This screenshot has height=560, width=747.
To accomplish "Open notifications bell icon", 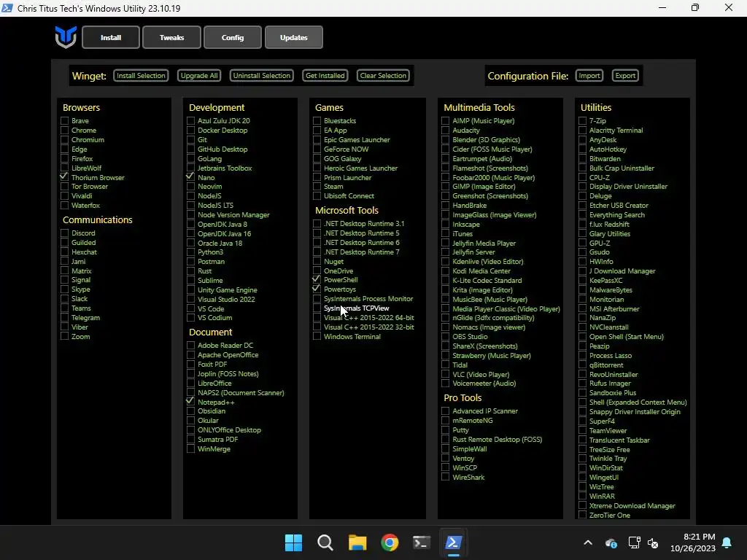I will pyautogui.click(x=727, y=542).
